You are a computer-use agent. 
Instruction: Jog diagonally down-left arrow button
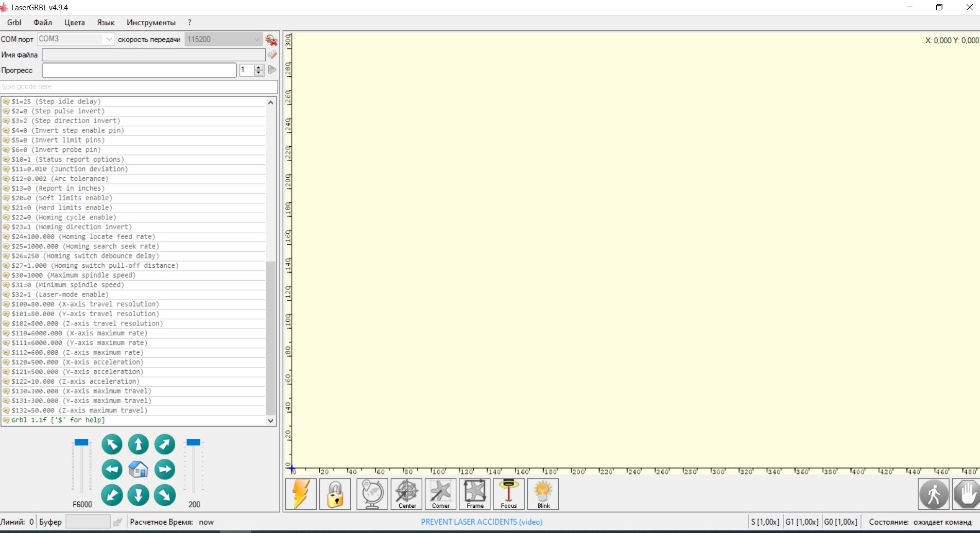(x=112, y=495)
